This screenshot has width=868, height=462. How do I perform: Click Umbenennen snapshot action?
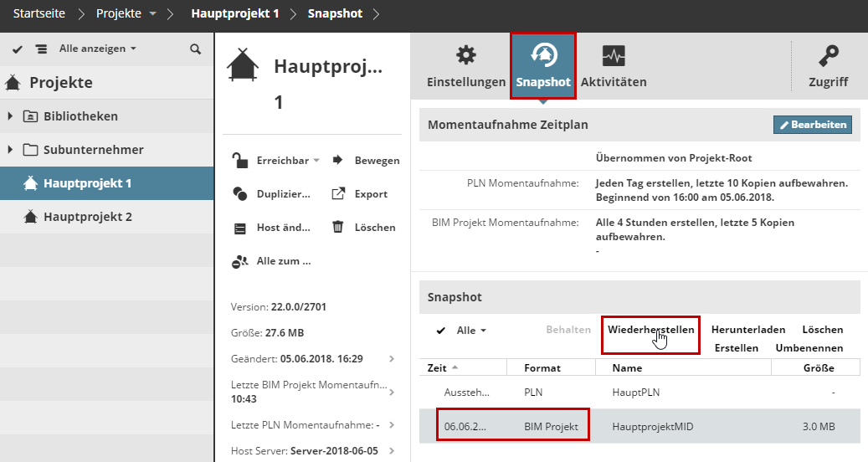click(x=809, y=348)
